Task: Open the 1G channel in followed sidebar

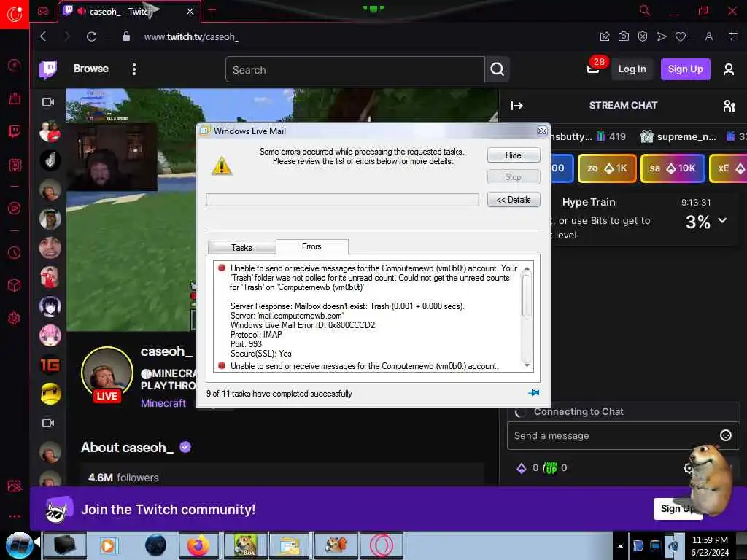Action: click(50, 365)
